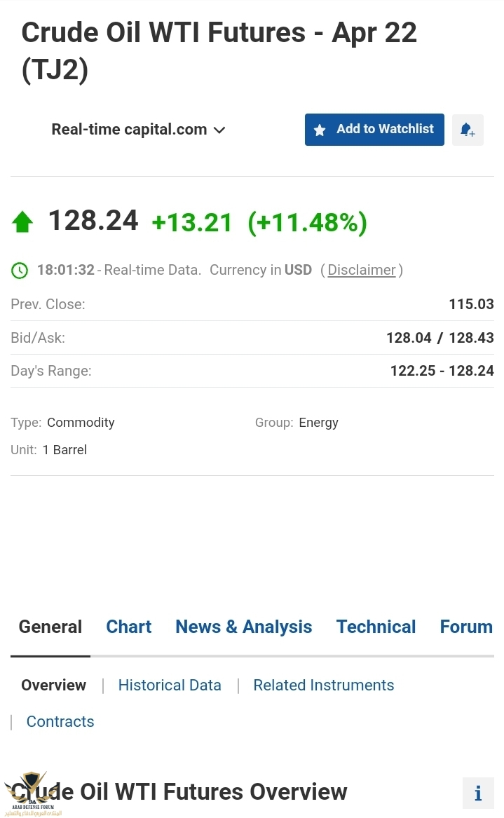Screen dimensions: 504x818
Task: Click the alert bell icon
Action: tap(468, 130)
